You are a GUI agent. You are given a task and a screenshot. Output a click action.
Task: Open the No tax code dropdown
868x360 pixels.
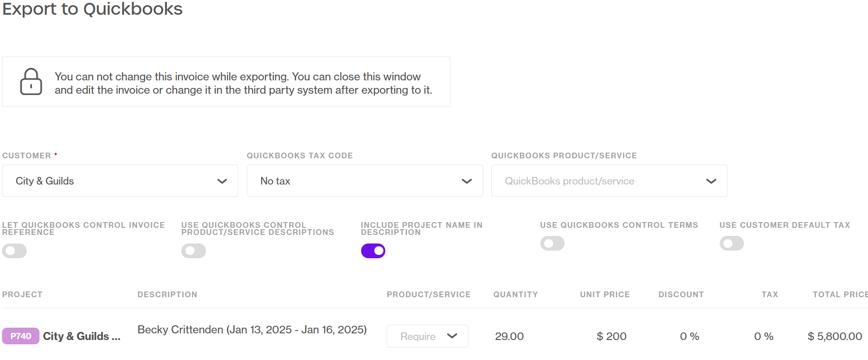365,181
